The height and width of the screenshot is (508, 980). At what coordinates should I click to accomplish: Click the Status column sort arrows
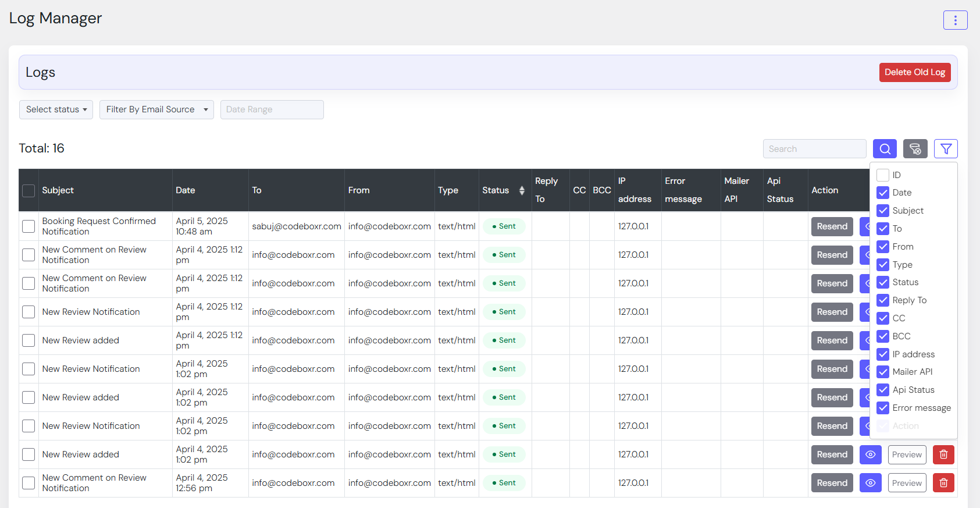[522, 190]
